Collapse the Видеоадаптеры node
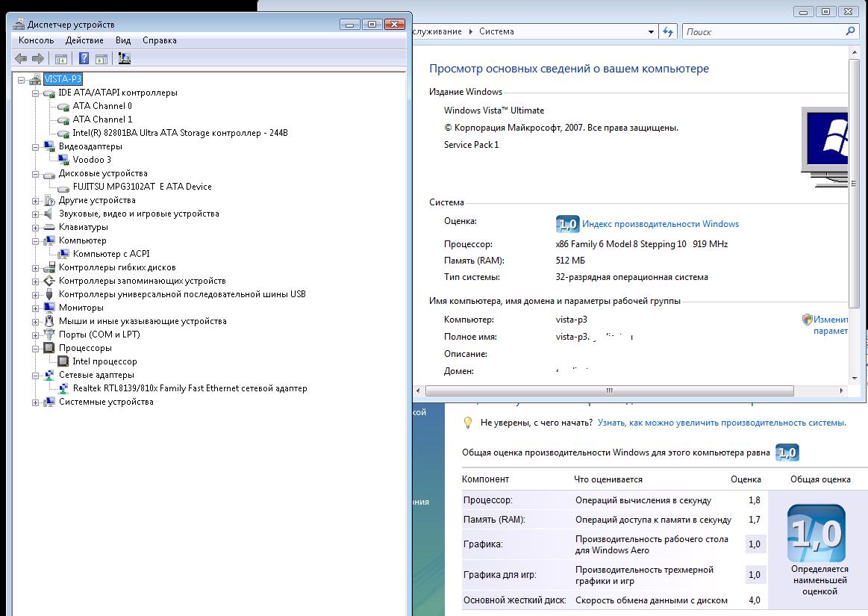Viewport: 868px width, 616px height. [35, 147]
